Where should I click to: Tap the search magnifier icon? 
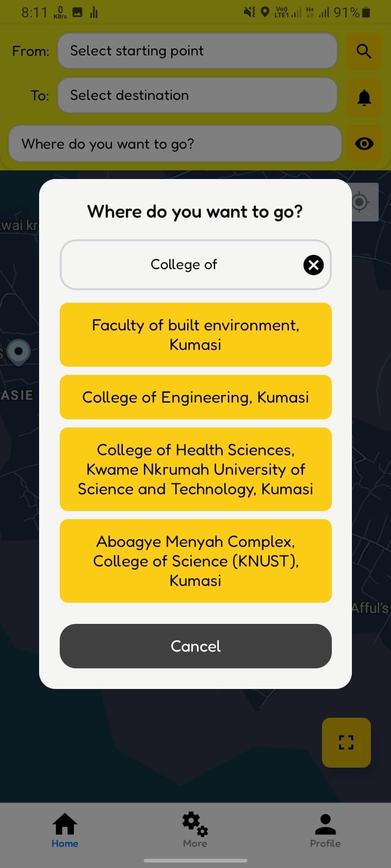tap(364, 51)
